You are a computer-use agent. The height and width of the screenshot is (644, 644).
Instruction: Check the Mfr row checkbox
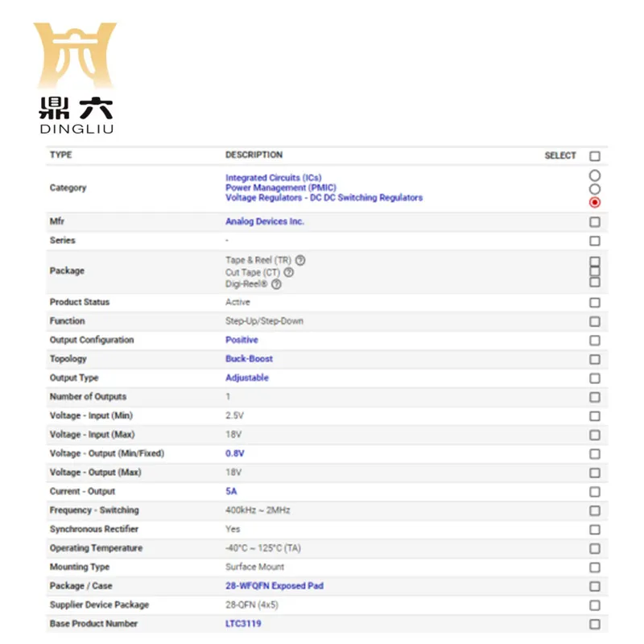tap(594, 222)
